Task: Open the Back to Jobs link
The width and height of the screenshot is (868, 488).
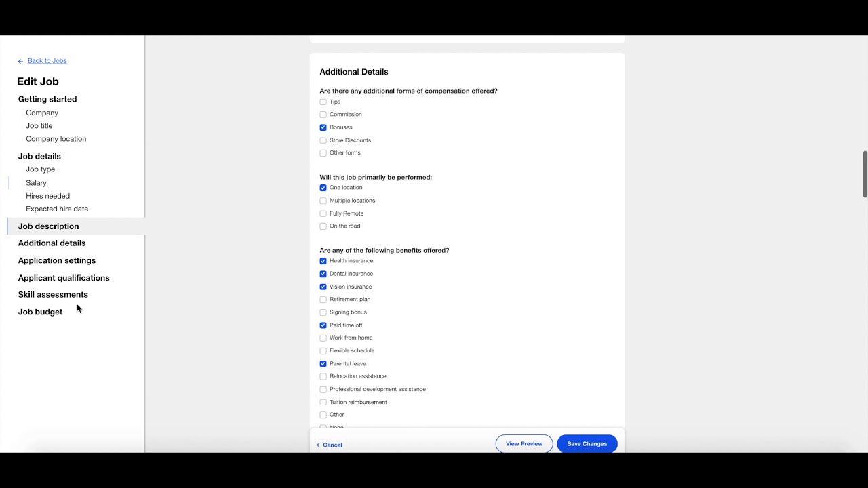Action: click(47, 61)
